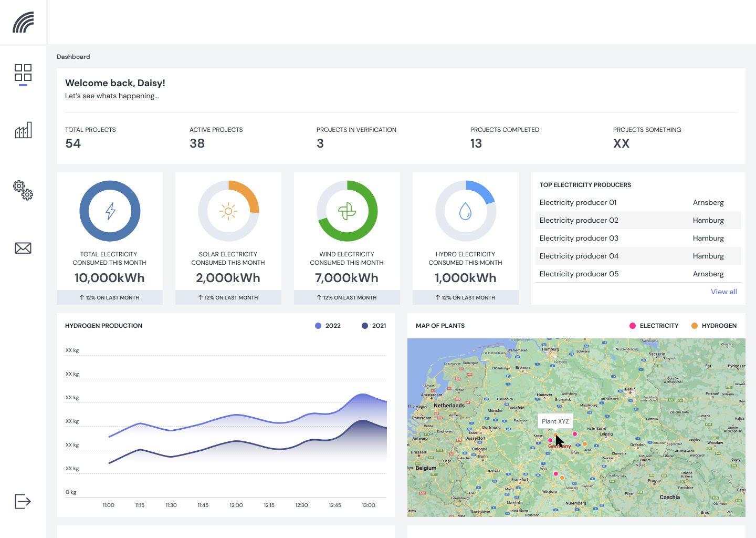Click the Plant XYZ tooltip on map
756x538 pixels.
click(x=555, y=421)
